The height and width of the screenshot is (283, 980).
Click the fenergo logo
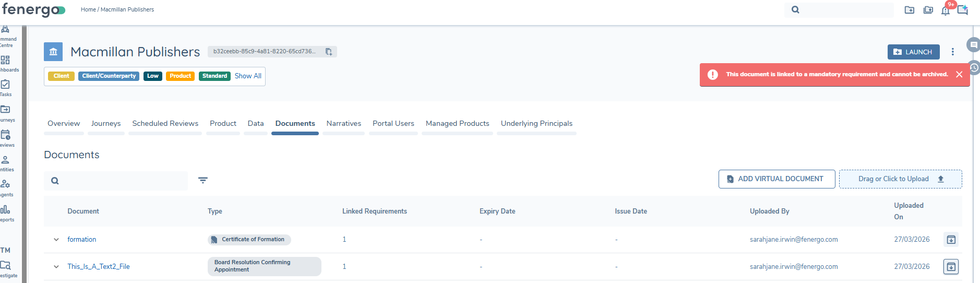tap(34, 10)
